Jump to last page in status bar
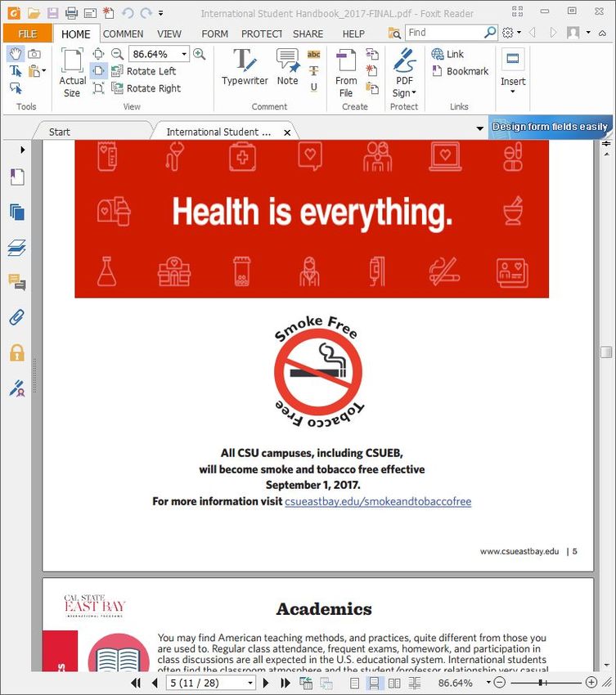616x695 pixels. pyautogui.click(x=286, y=683)
